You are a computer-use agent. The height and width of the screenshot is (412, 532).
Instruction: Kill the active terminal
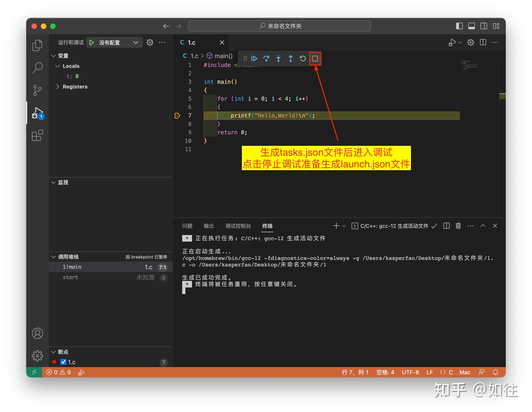point(458,226)
